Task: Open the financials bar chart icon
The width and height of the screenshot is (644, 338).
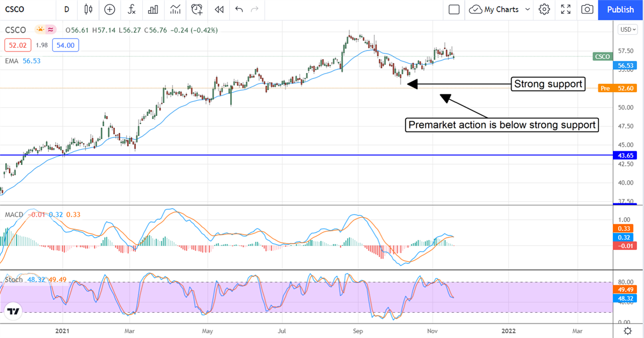Action: click(153, 9)
